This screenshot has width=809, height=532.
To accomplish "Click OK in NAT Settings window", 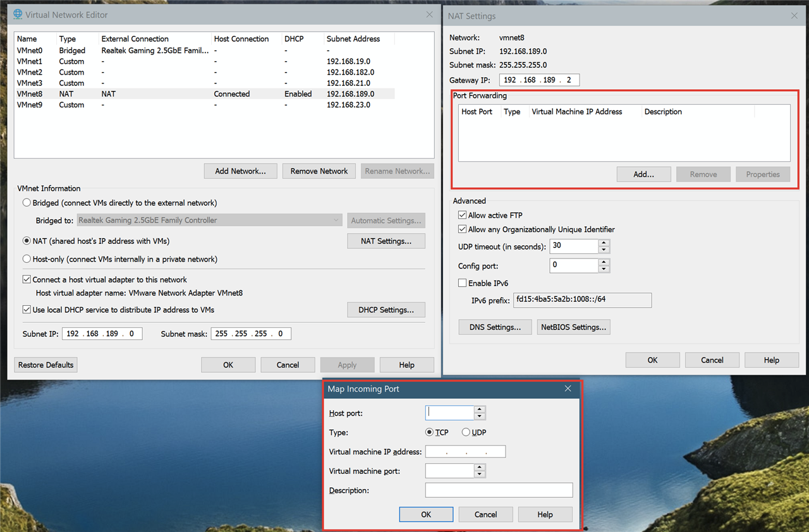I will click(x=652, y=360).
